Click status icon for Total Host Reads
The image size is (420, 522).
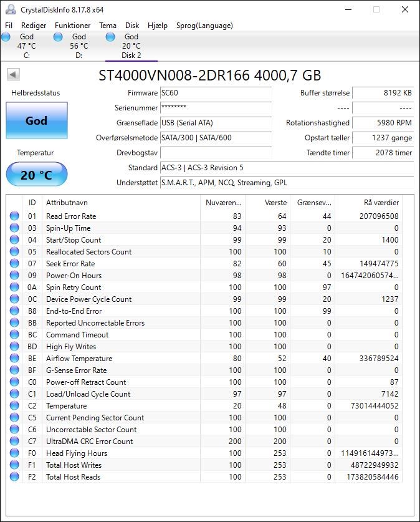click(14, 476)
